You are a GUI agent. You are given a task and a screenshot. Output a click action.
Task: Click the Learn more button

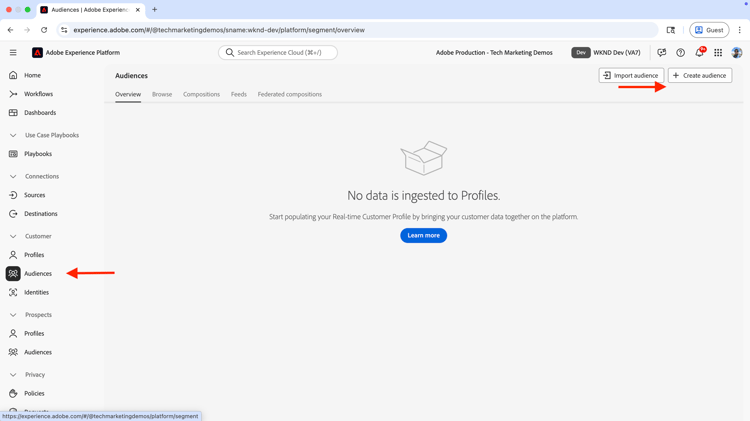423,235
